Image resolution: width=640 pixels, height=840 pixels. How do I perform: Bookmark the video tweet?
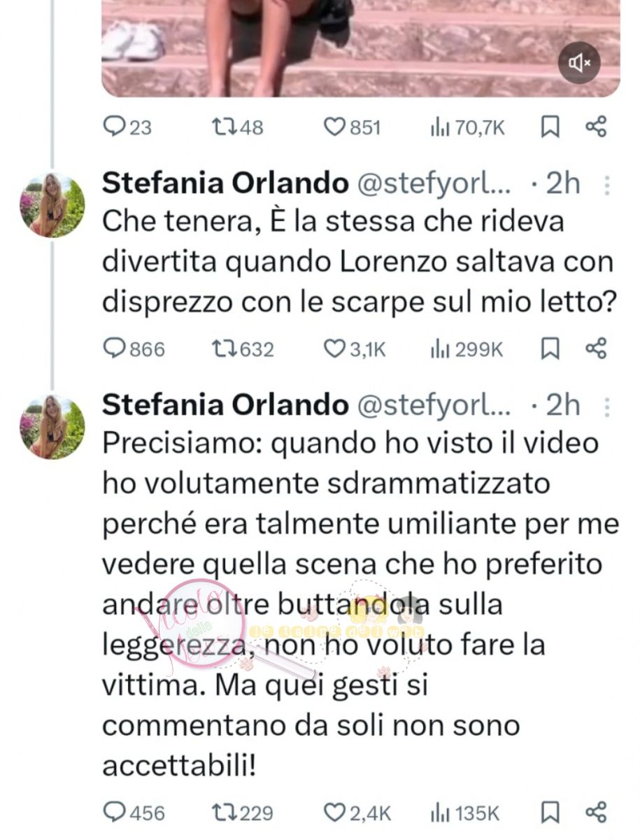(551, 127)
